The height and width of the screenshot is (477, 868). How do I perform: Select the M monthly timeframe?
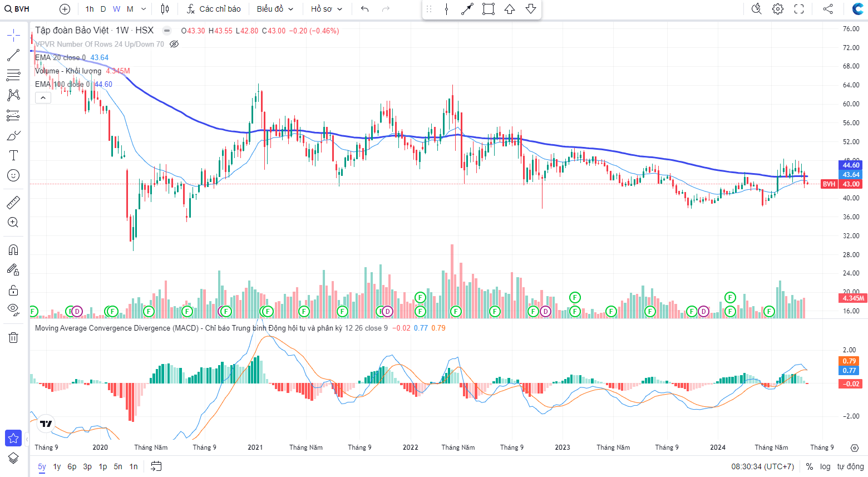pyautogui.click(x=130, y=9)
